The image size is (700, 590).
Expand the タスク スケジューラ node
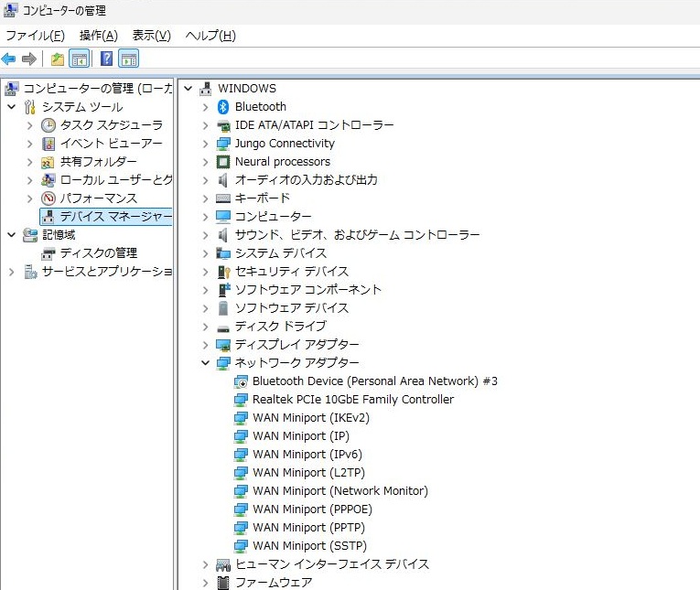pyautogui.click(x=30, y=125)
